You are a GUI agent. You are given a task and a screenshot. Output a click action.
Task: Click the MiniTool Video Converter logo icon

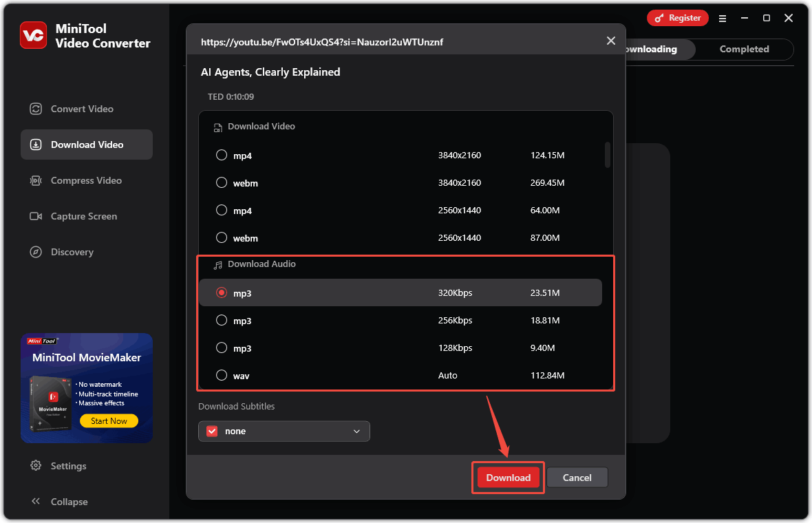[34, 35]
